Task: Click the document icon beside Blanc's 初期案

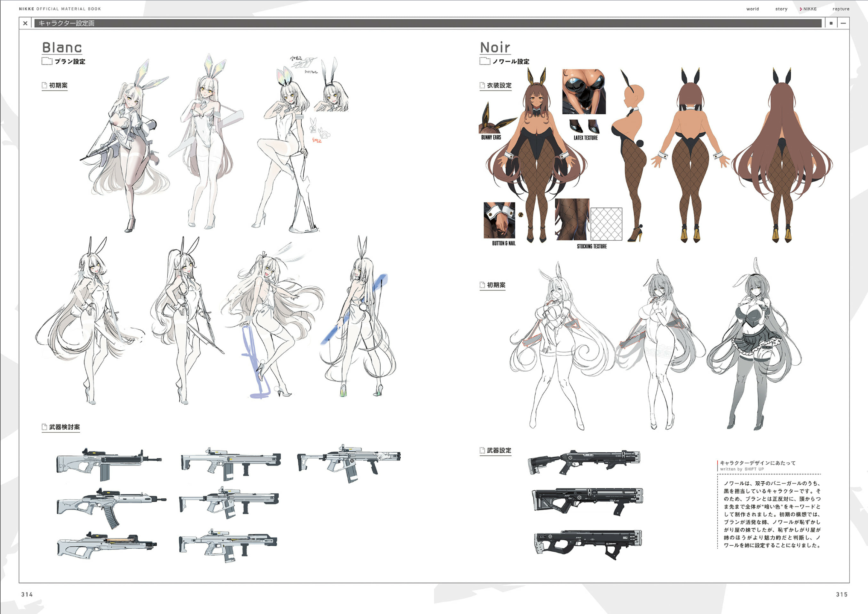Action: 44,85
